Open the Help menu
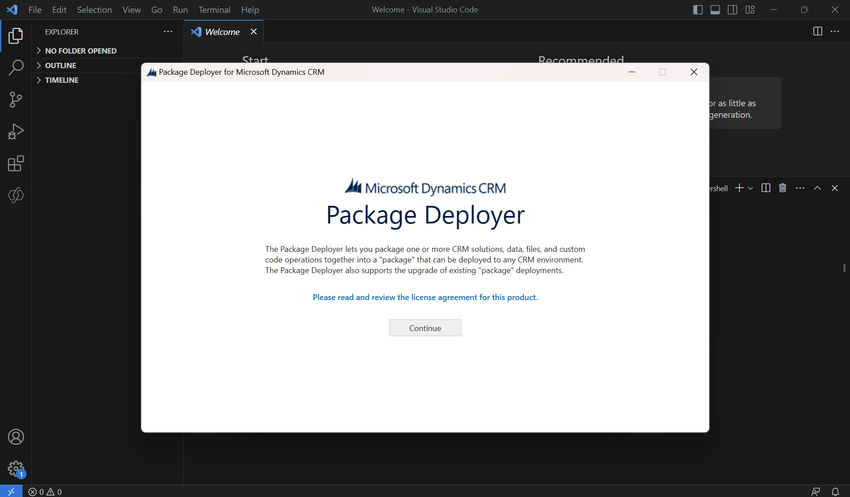This screenshot has height=497, width=850. click(250, 10)
